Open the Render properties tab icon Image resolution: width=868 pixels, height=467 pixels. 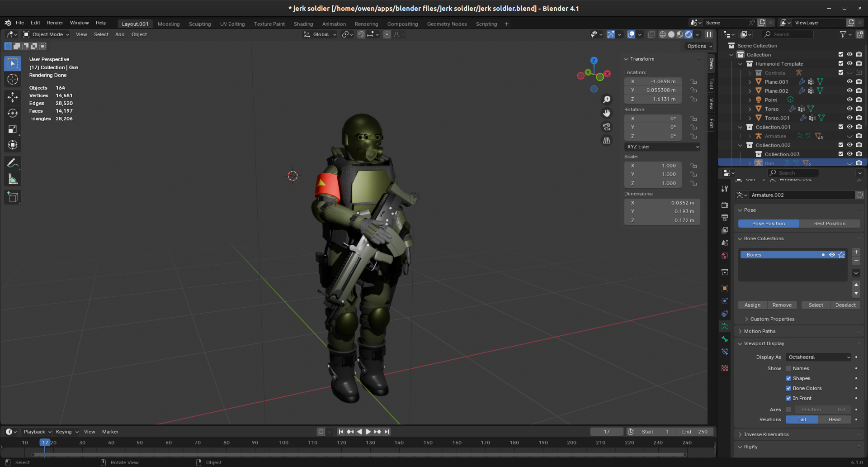[x=725, y=205]
